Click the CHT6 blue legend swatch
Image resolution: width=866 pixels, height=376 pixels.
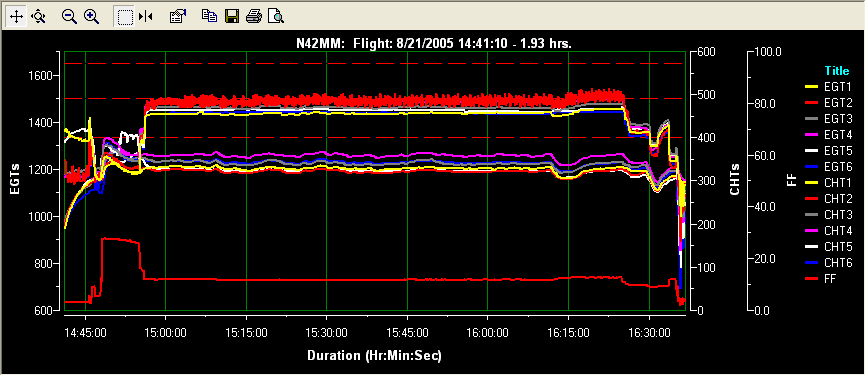click(811, 262)
